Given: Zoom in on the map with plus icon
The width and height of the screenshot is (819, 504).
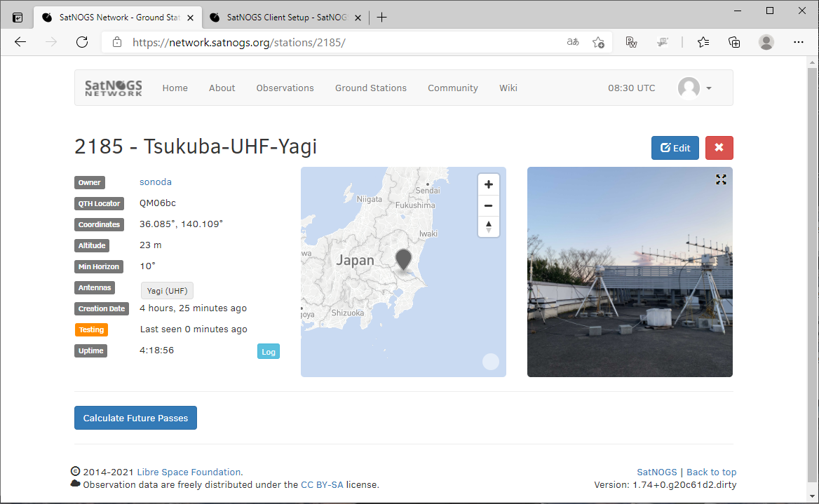Looking at the screenshot, I should click(489, 184).
